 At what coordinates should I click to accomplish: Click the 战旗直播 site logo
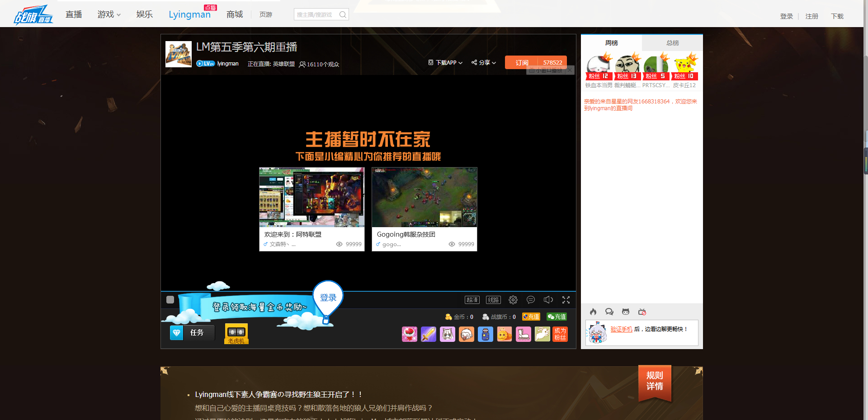click(33, 15)
